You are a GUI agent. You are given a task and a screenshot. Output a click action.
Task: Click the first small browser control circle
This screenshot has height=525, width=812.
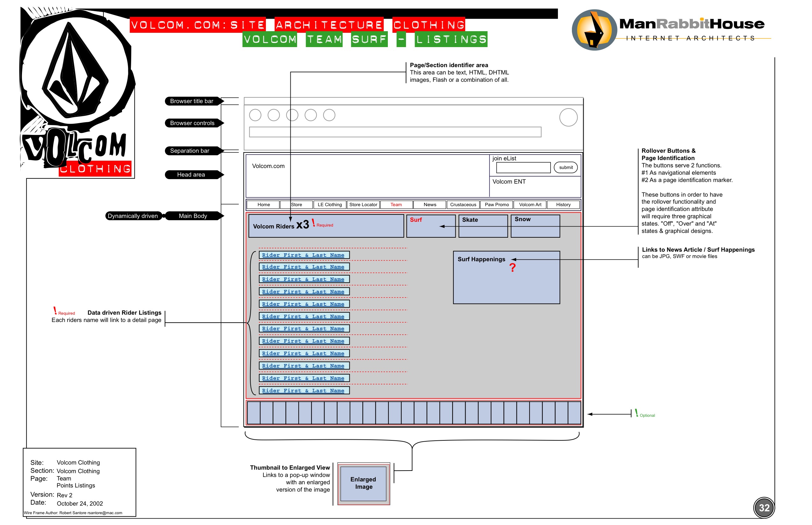255,115
